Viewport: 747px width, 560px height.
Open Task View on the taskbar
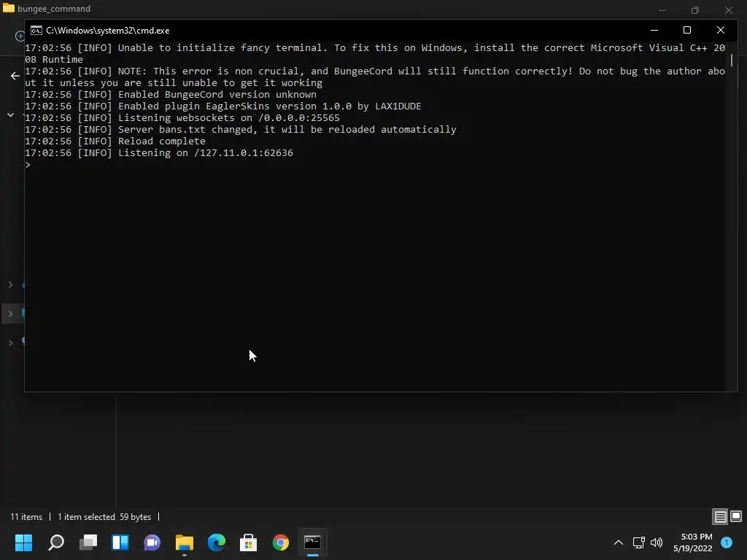pos(88,542)
